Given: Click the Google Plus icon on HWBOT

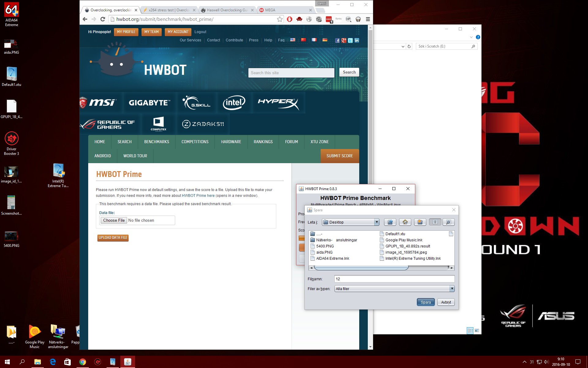Looking at the screenshot, I should (x=344, y=40).
